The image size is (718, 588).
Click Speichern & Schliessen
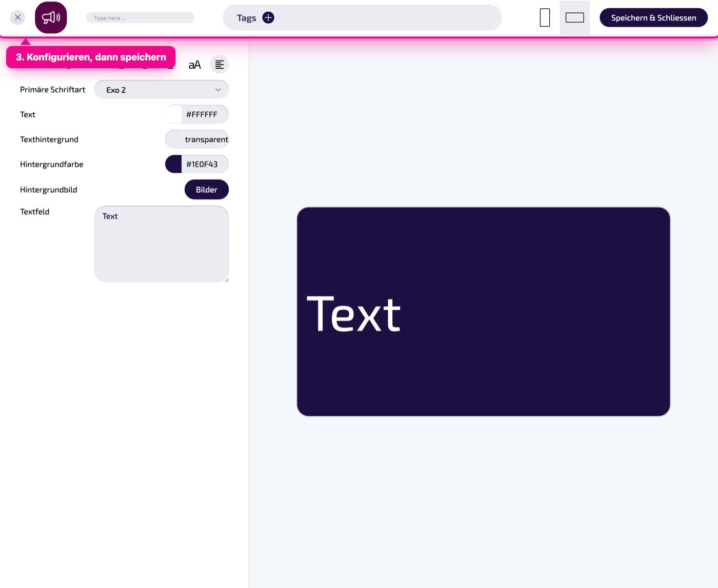tap(653, 17)
